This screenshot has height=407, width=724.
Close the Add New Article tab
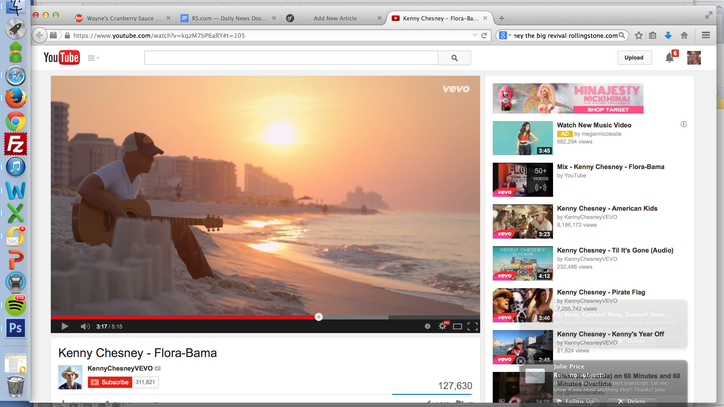[x=379, y=18]
